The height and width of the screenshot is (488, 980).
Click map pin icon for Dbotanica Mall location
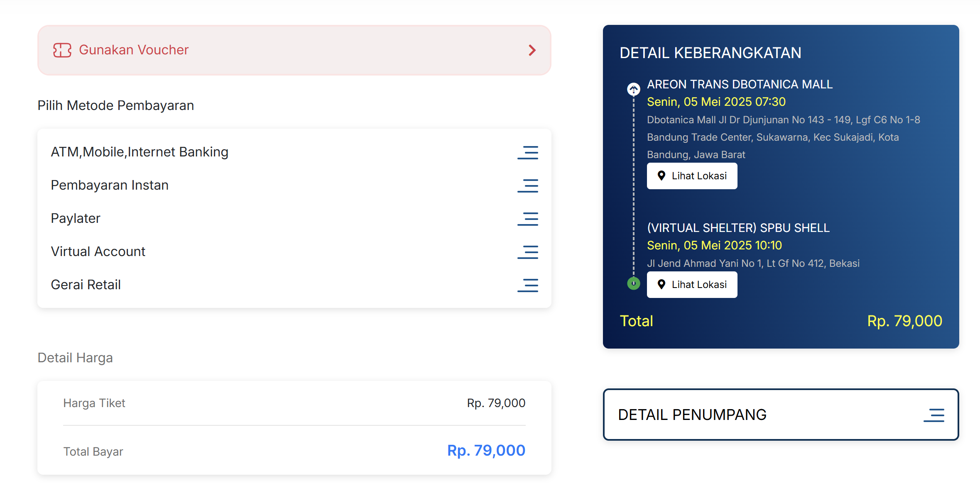(x=661, y=176)
